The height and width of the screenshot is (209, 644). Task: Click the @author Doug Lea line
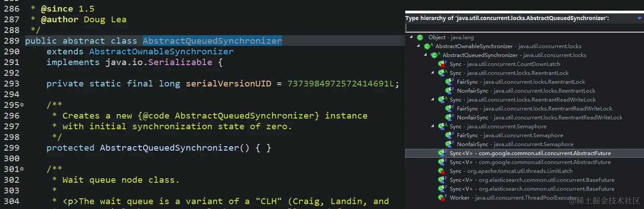pos(84,20)
